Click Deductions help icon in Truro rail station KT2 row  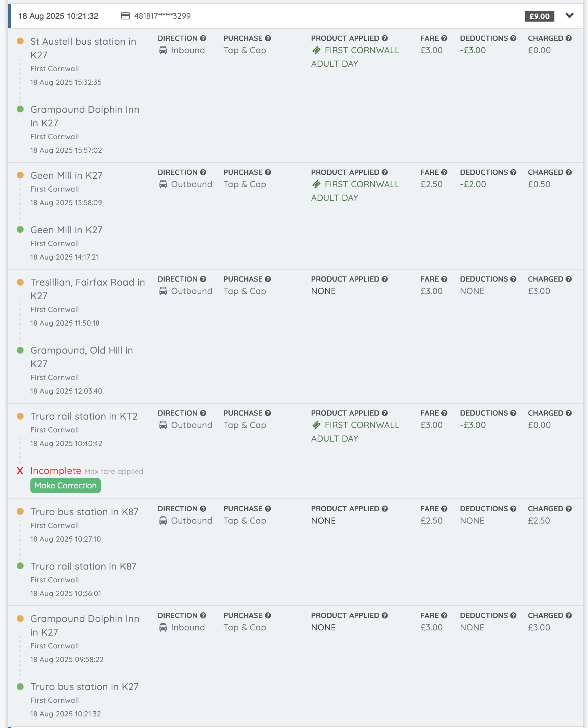[513, 413]
